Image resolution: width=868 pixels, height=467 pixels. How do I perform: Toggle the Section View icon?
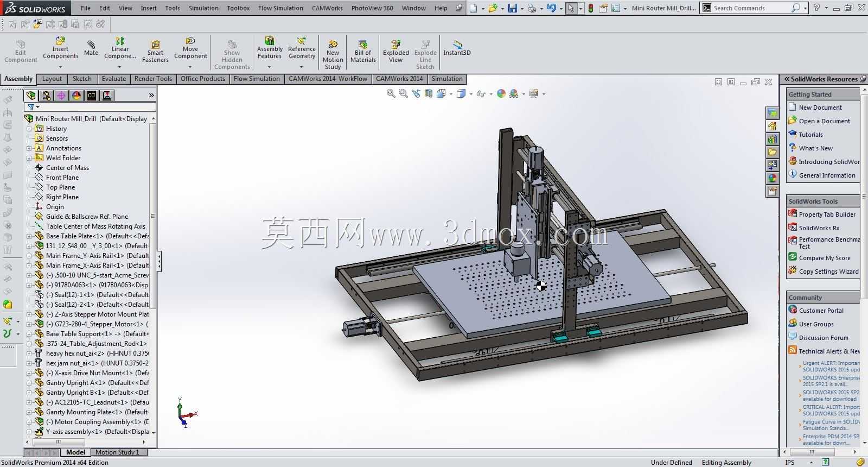click(429, 93)
